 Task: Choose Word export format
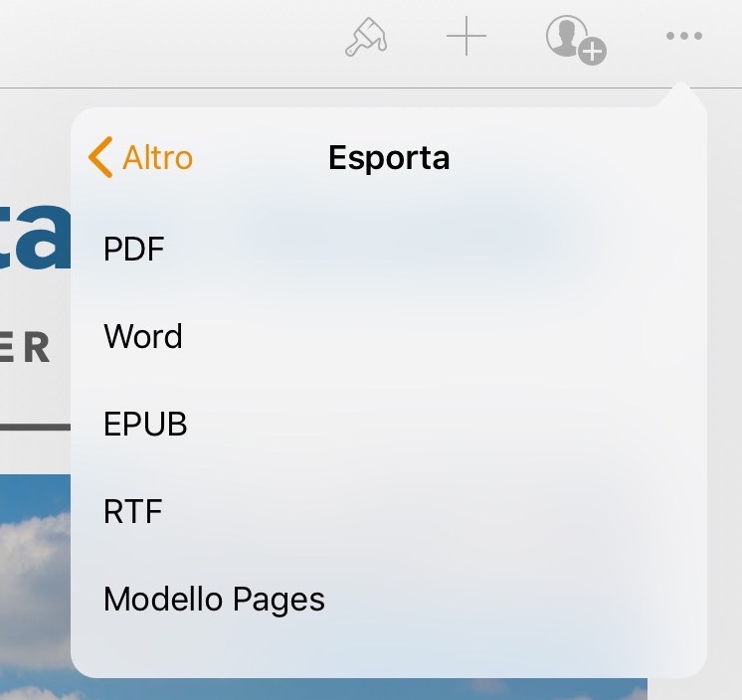[389, 336]
